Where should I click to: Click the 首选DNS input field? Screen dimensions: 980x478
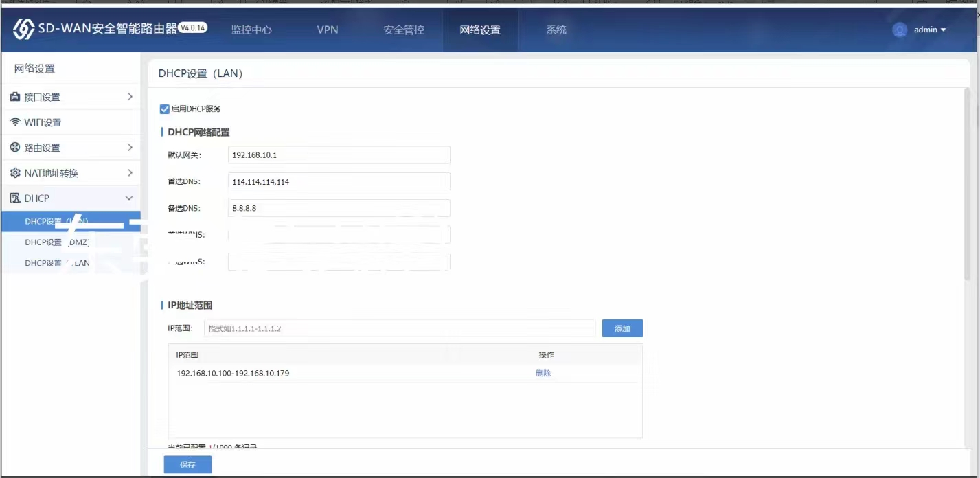pos(339,181)
